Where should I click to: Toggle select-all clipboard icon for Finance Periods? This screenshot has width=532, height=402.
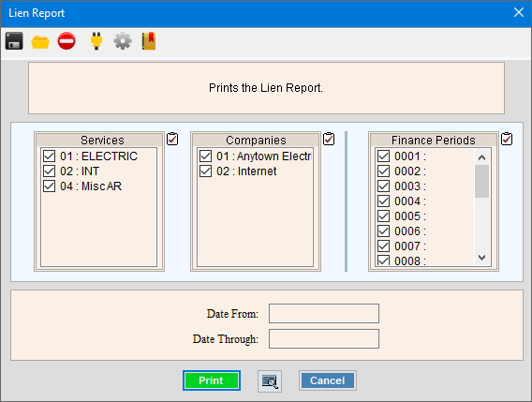507,139
